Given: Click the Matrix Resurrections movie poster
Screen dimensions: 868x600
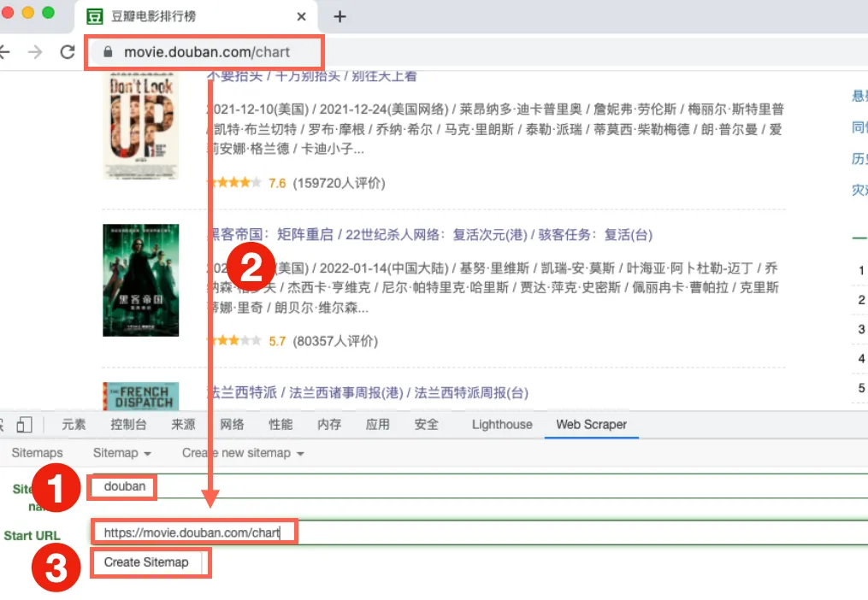Looking at the screenshot, I should 140,279.
